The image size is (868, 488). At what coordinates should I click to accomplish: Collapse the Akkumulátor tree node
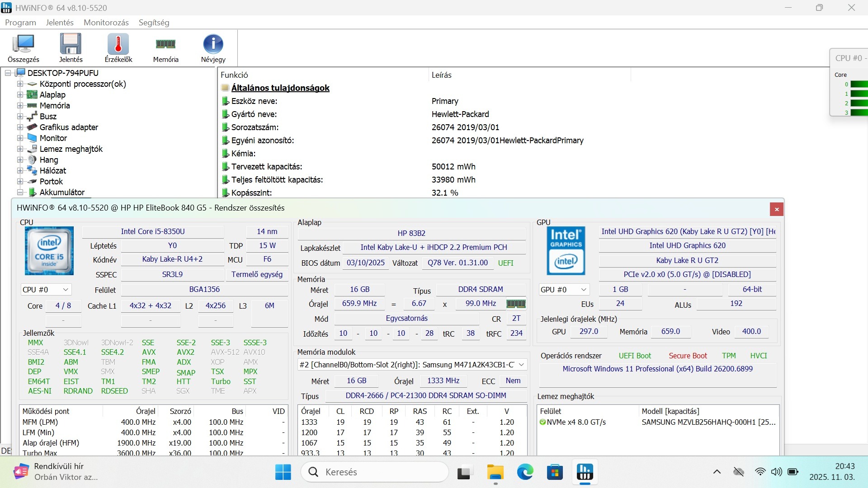click(x=20, y=192)
